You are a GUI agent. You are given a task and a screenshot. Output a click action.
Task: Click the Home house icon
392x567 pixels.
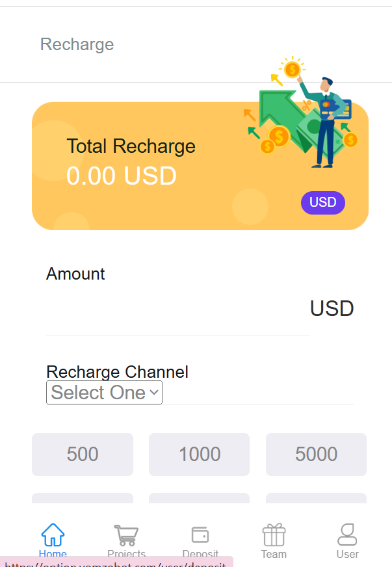point(53,534)
